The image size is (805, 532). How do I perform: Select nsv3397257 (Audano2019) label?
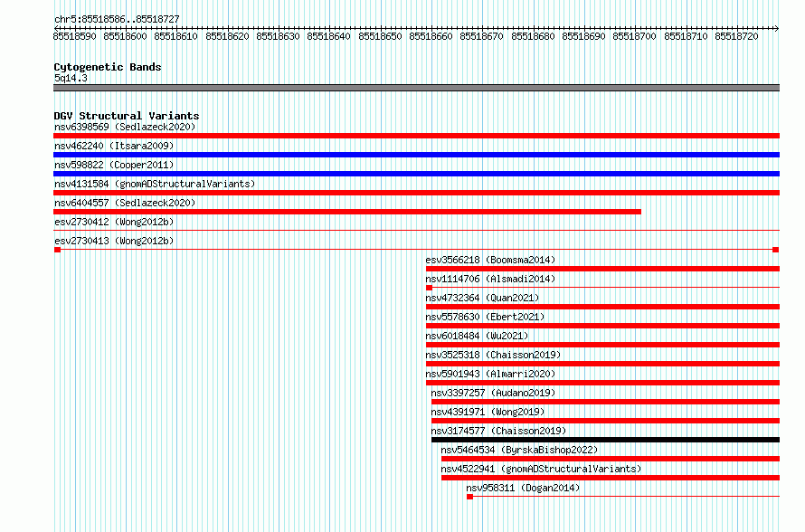(x=493, y=393)
